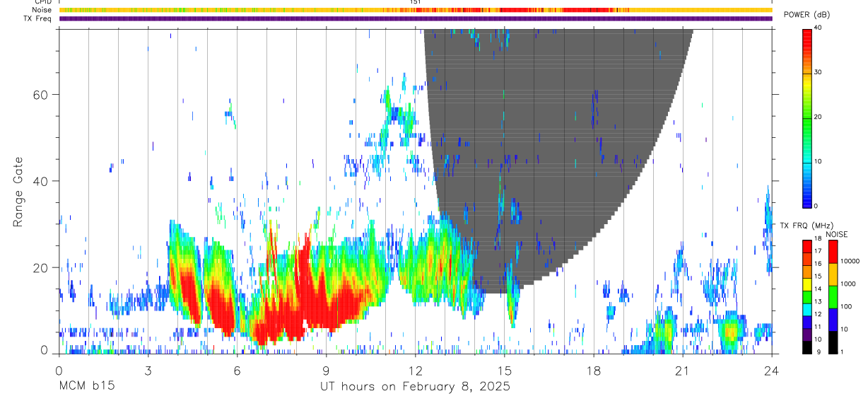Click the 21 tick on UT hours axis

(x=683, y=370)
